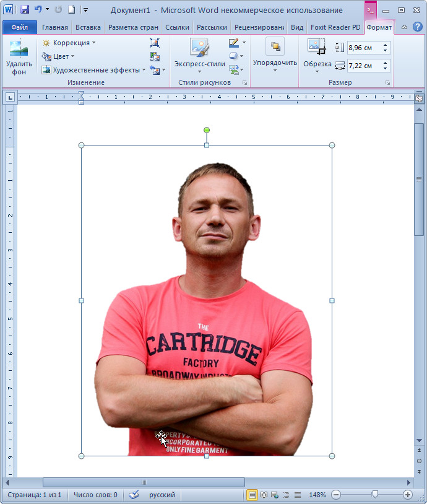
Task: Click the Обрезка crop tool icon
Action: coord(317,47)
